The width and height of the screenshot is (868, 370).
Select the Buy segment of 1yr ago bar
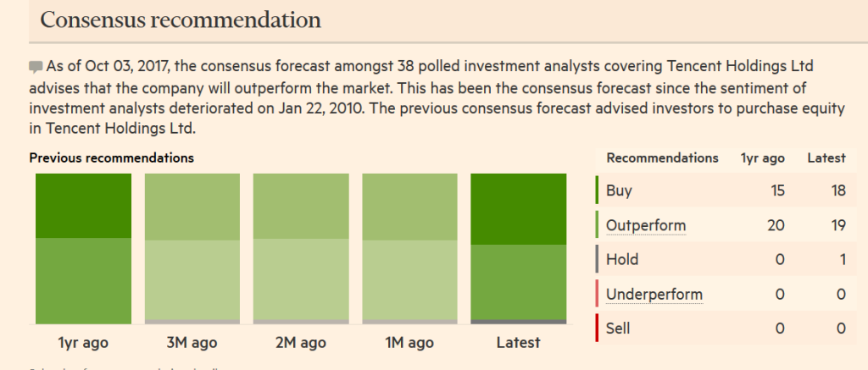(84, 206)
